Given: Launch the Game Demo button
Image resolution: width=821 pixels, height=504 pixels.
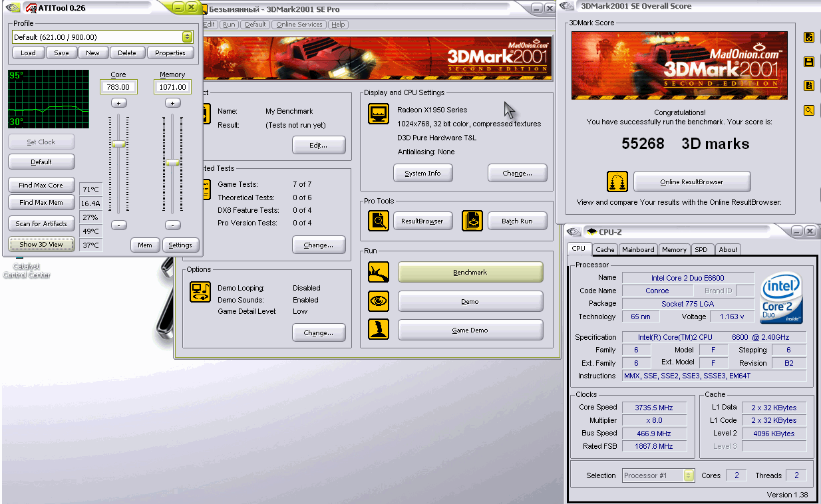Looking at the screenshot, I should [470, 330].
